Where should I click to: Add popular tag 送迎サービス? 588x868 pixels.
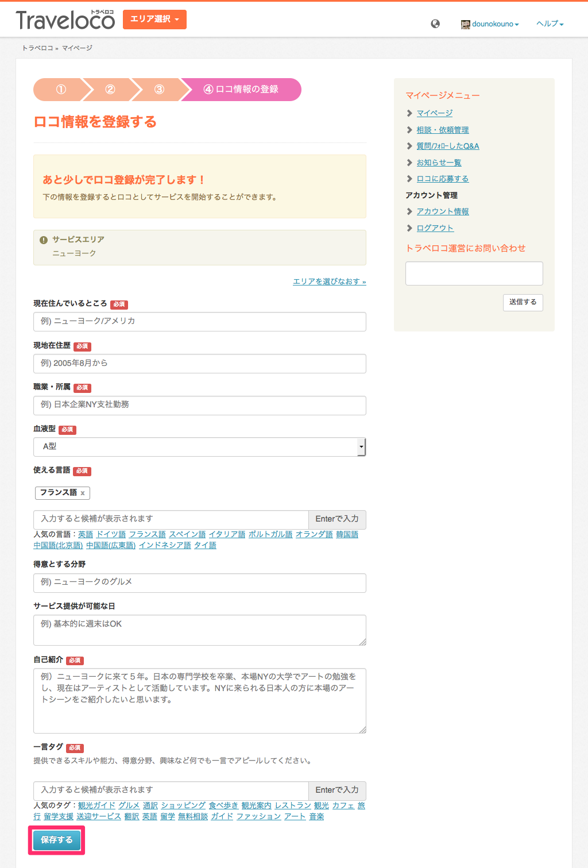click(x=99, y=816)
